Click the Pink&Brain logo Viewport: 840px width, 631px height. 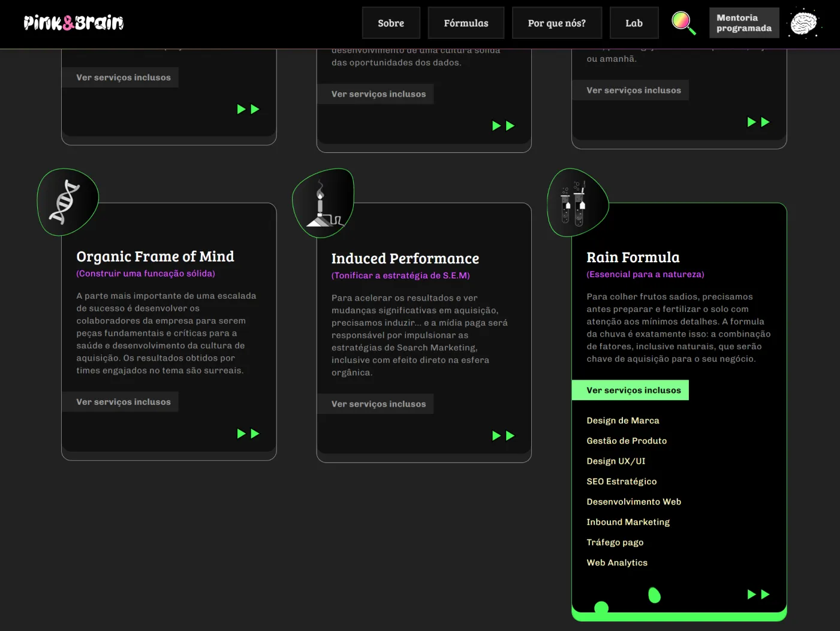click(x=73, y=23)
